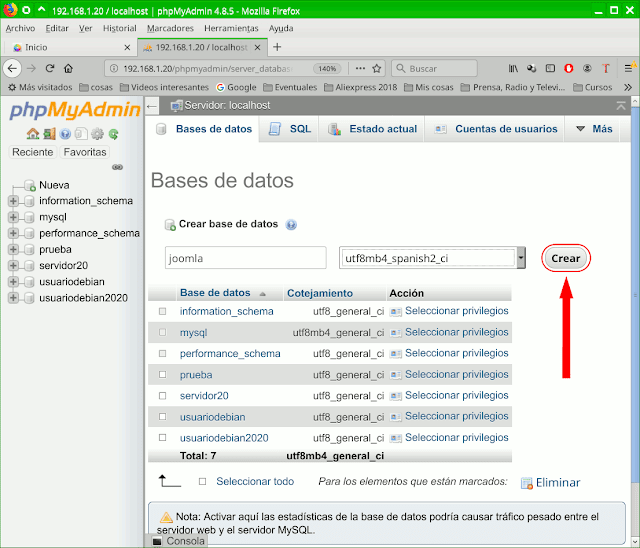Open the Más dropdown tab
The image size is (640, 548).
[594, 129]
